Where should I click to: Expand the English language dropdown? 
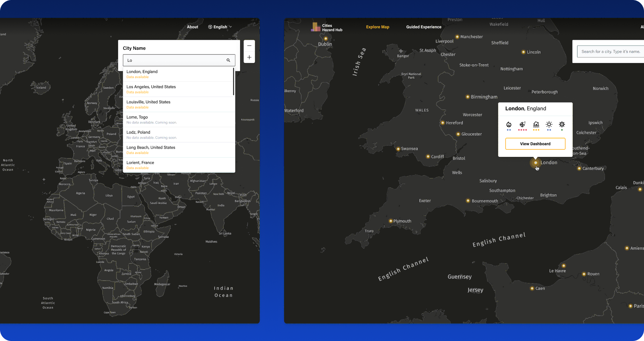220,27
